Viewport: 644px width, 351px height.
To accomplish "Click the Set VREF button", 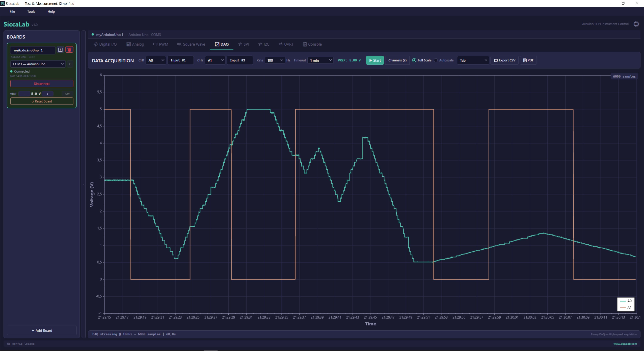I will 67,94.
